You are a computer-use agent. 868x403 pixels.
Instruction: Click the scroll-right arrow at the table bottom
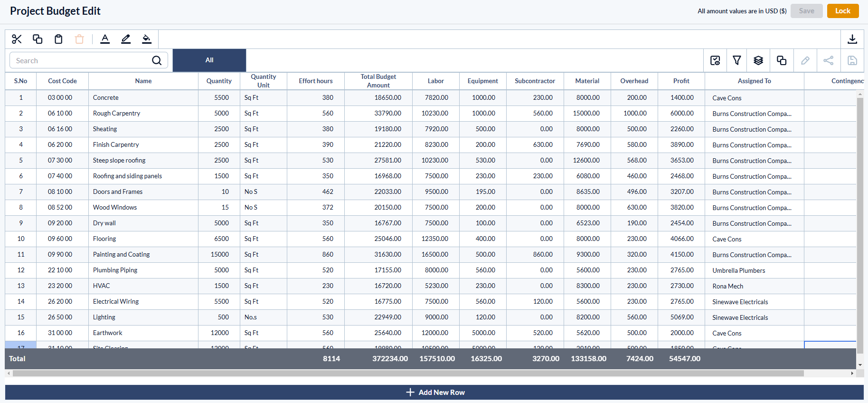(852, 374)
